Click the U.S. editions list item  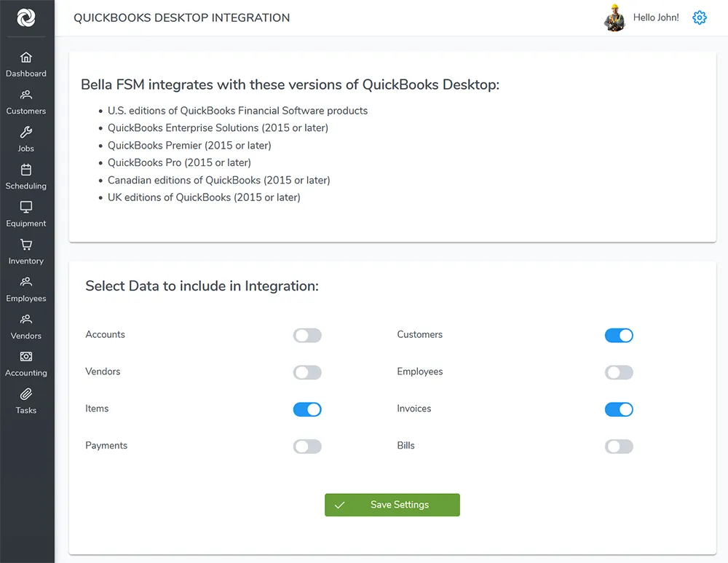[238, 111]
